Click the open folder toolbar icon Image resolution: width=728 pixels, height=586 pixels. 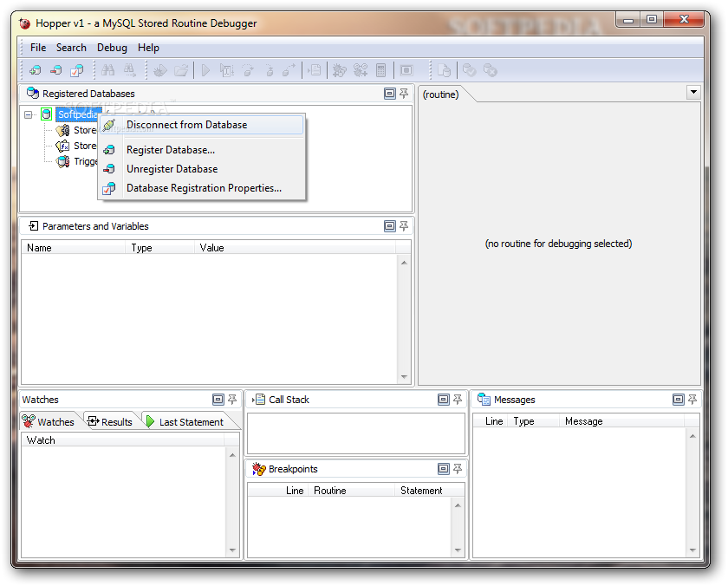(x=181, y=70)
